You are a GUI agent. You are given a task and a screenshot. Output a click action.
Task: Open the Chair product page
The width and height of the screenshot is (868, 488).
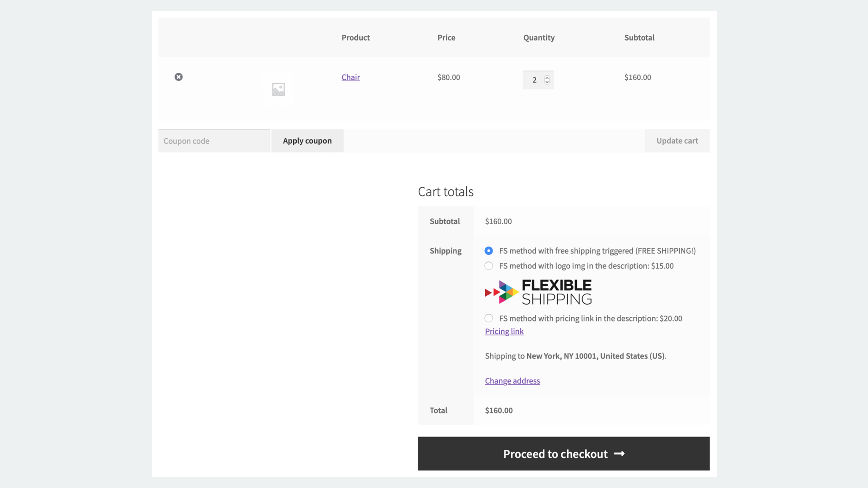pos(351,77)
